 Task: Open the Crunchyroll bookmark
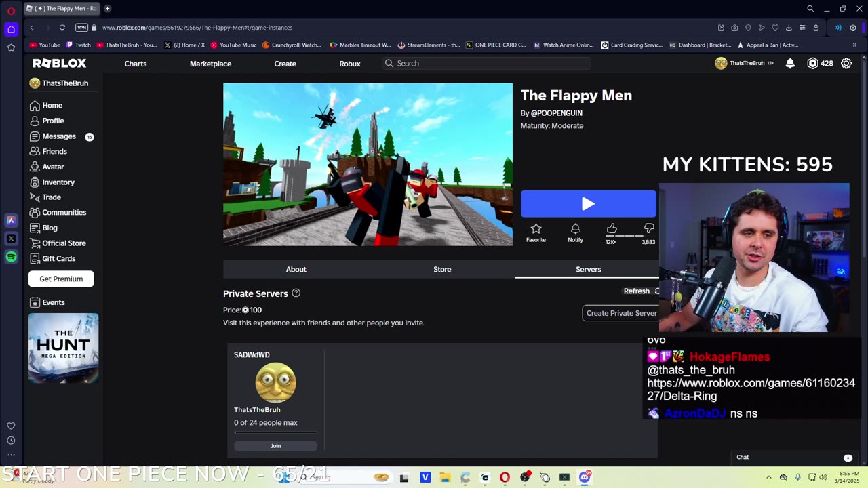(292, 45)
